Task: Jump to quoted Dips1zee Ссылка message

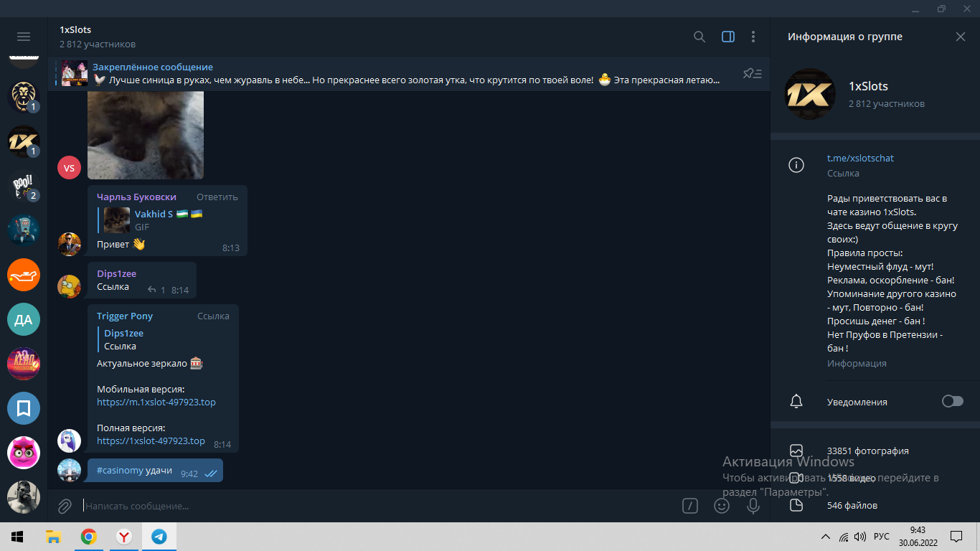Action: tap(164, 339)
